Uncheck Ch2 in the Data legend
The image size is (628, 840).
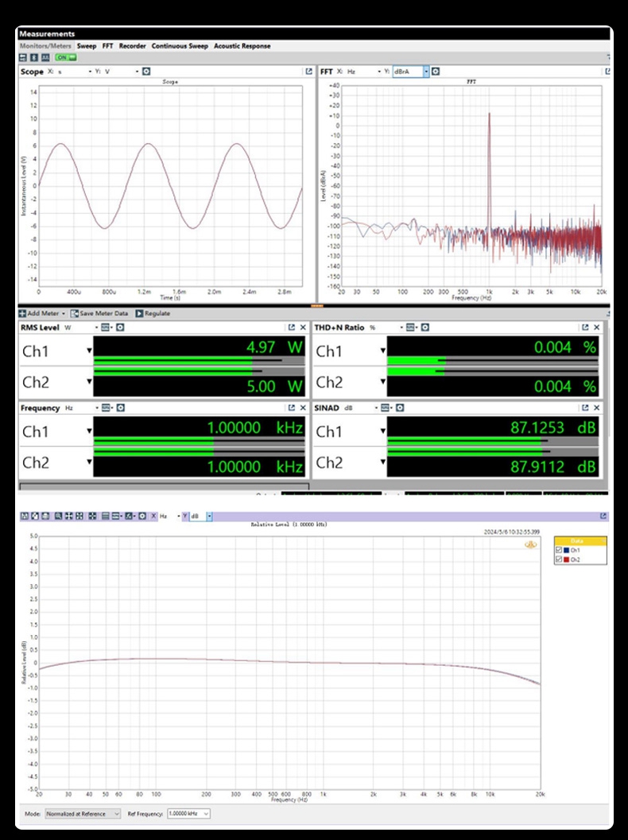(559, 559)
